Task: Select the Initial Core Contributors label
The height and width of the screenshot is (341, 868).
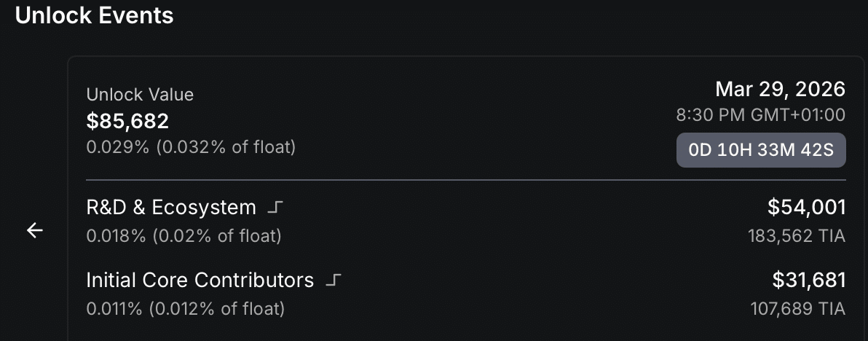Action: 200,281
